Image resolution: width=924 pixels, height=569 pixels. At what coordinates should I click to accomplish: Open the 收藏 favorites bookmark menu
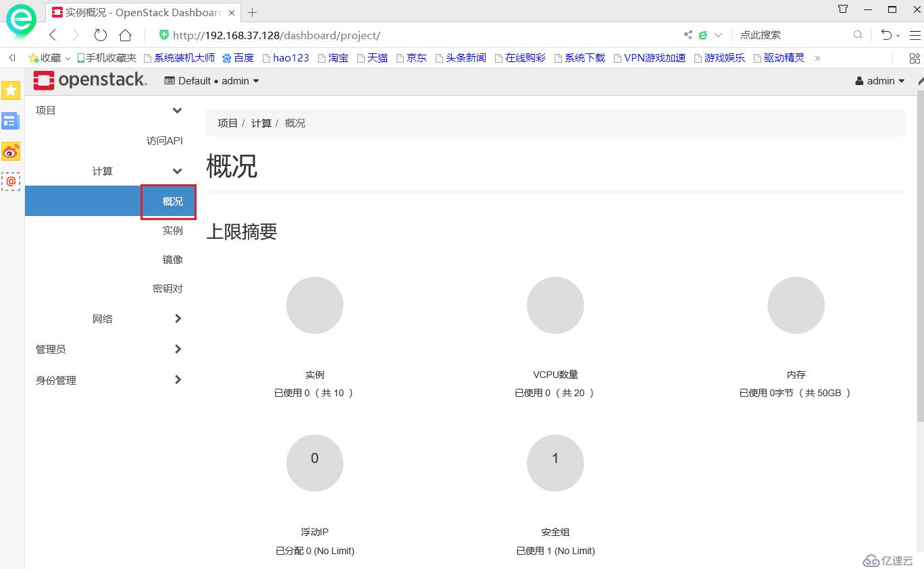(x=49, y=58)
